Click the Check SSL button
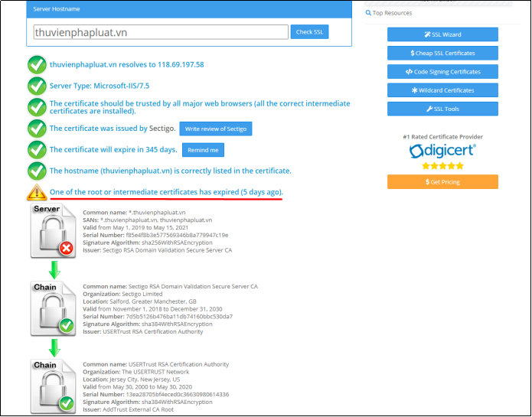The image size is (532, 417). click(x=309, y=32)
